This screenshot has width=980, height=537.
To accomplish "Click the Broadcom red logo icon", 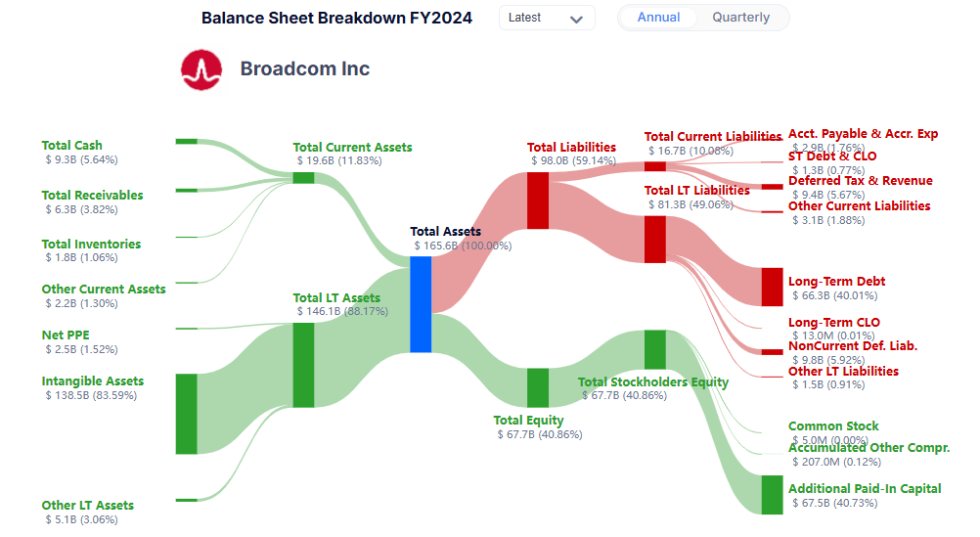I will 201,70.
